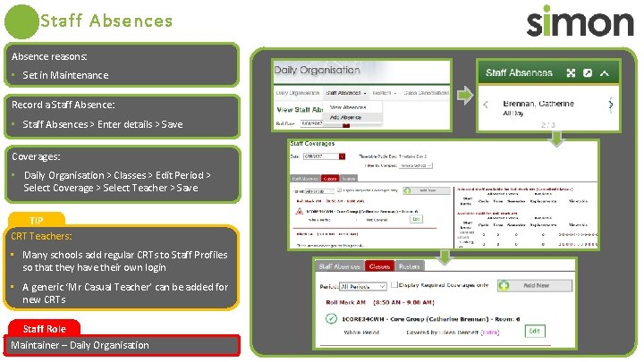Screen dimensions: 644x362
Task: Switch to Staff Absences tab in Staff Coverages
Action: 305,179
